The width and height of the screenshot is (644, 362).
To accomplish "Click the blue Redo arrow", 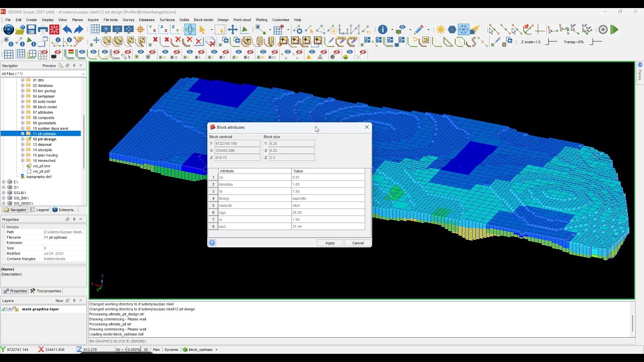I will [x=78, y=30].
